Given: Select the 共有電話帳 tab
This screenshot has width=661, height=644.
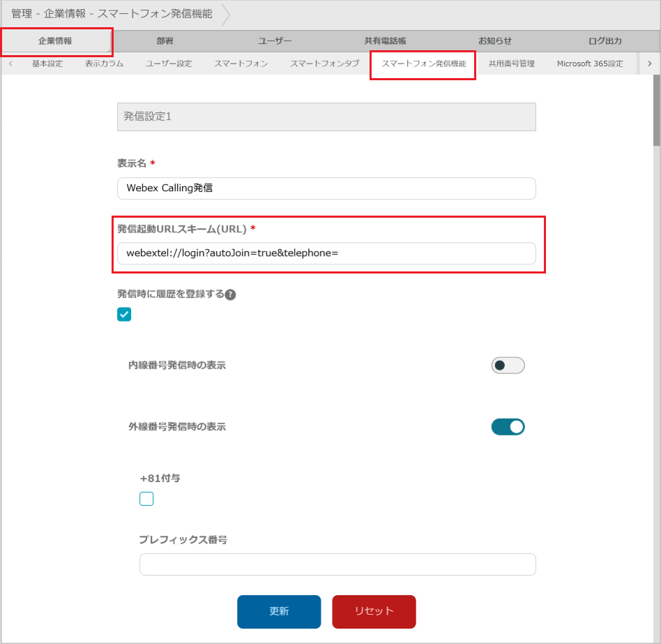Looking at the screenshot, I should [x=385, y=40].
